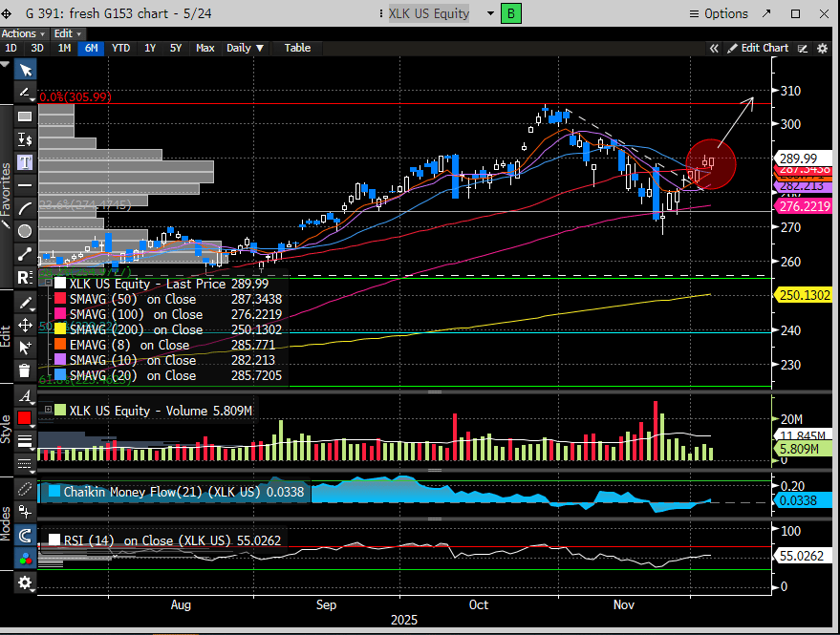The height and width of the screenshot is (635, 840).
Task: Switch to 1D time range
Action: [x=11, y=48]
